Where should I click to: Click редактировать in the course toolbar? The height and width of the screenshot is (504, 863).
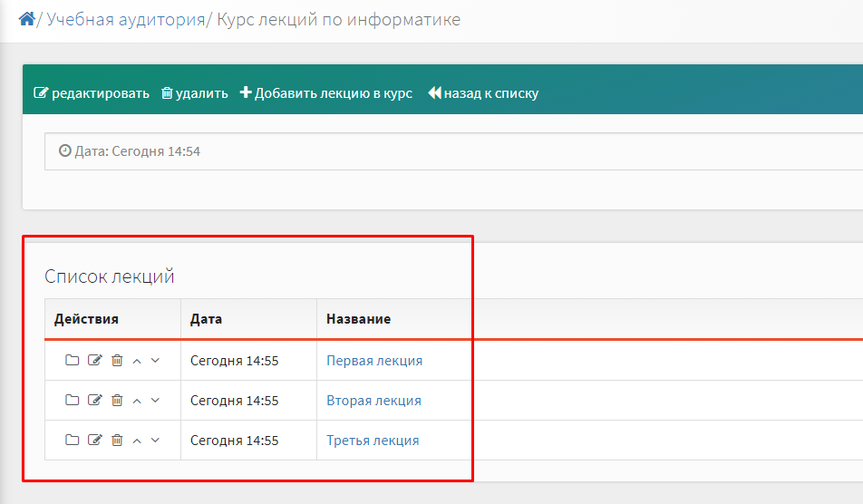(x=92, y=93)
